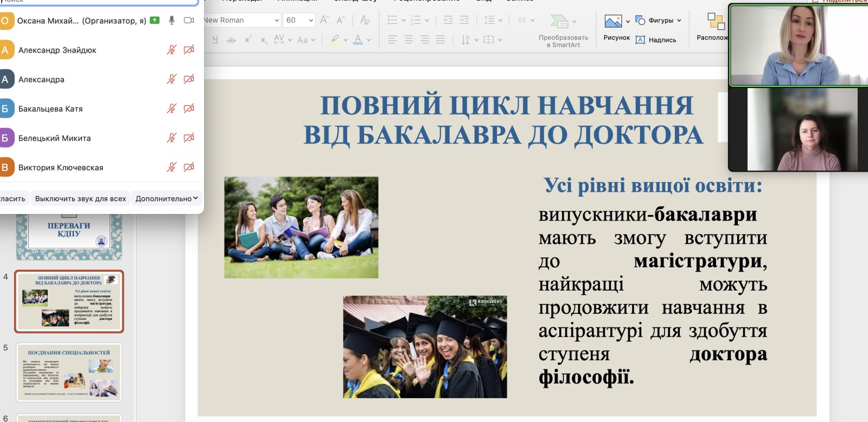Select slide 4 thumbnail in slide panel

point(69,301)
